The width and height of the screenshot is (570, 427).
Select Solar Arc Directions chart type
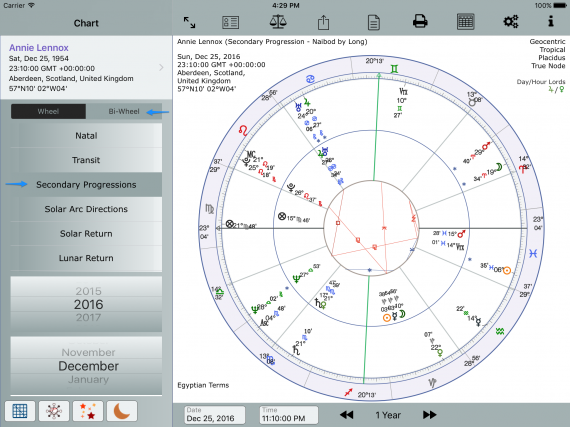(x=86, y=209)
